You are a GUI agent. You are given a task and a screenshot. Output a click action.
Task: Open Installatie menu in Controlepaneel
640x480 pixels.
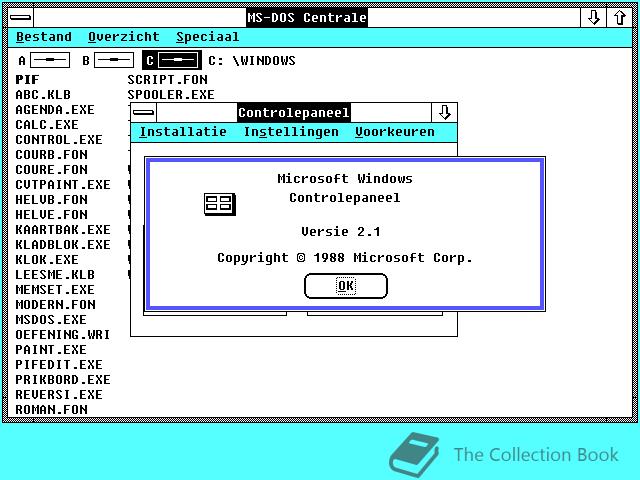[x=183, y=132]
